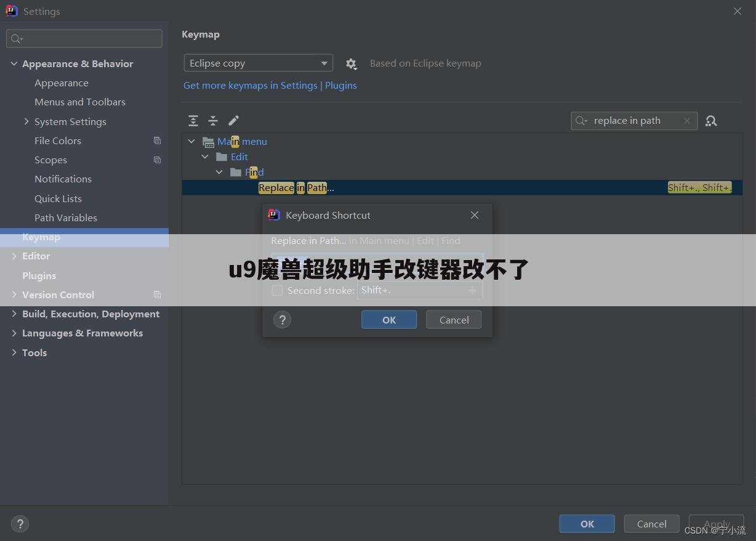The height and width of the screenshot is (541, 756).
Task: Click plus icon in Second stroke field
Action: click(472, 290)
